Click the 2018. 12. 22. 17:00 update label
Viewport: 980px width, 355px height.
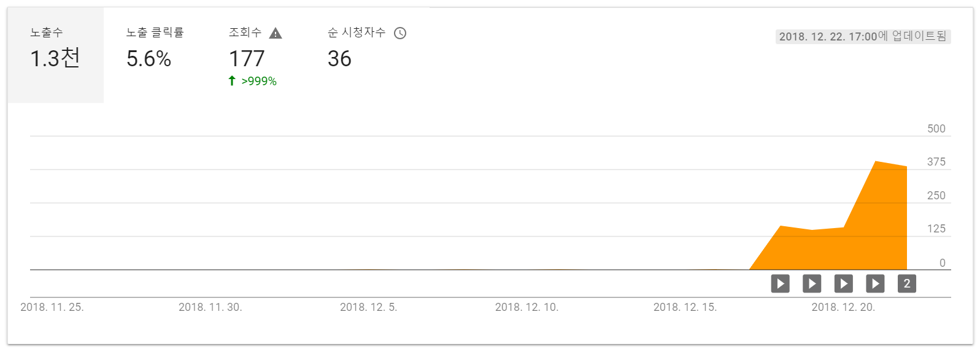tap(863, 37)
